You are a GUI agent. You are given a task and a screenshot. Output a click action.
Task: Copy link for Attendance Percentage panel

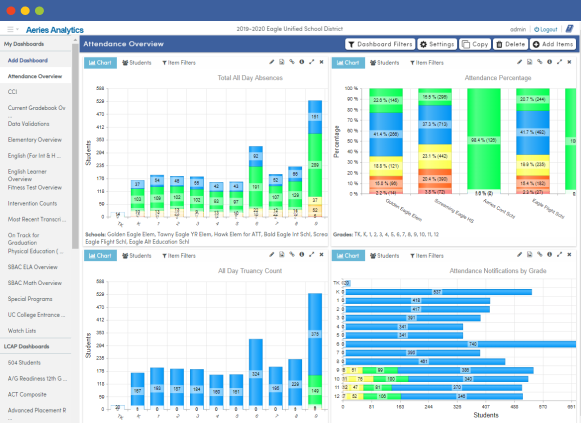click(x=540, y=62)
